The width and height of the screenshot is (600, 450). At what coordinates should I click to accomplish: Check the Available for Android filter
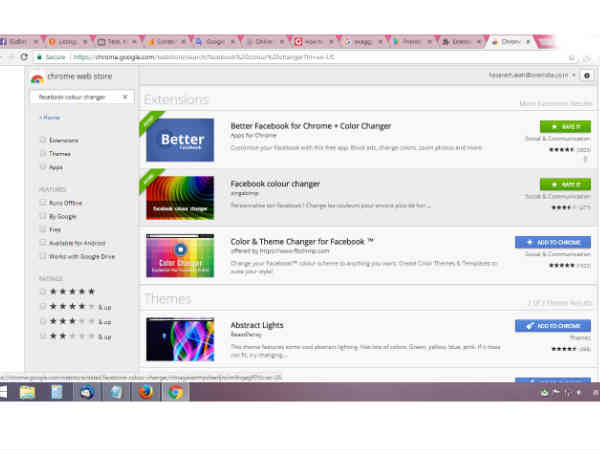(x=43, y=242)
